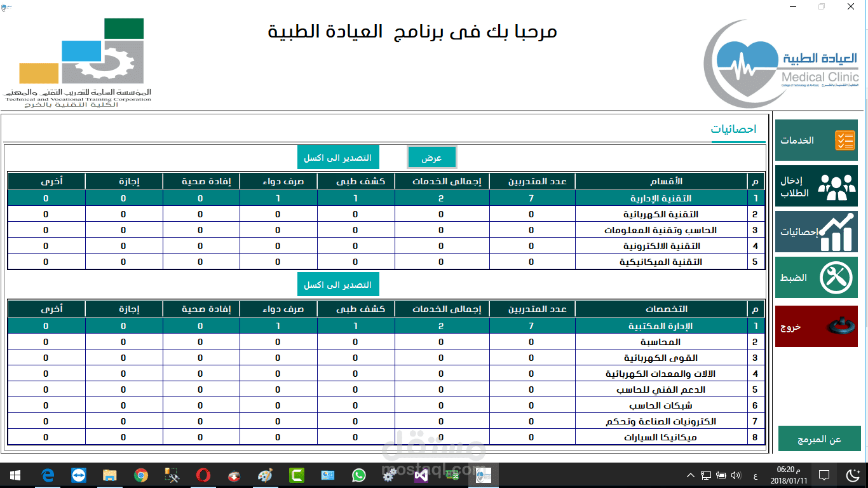Viewport: 868px width, 488px height.
Task: Open TeamViewer from the taskbar
Action: [x=78, y=475]
